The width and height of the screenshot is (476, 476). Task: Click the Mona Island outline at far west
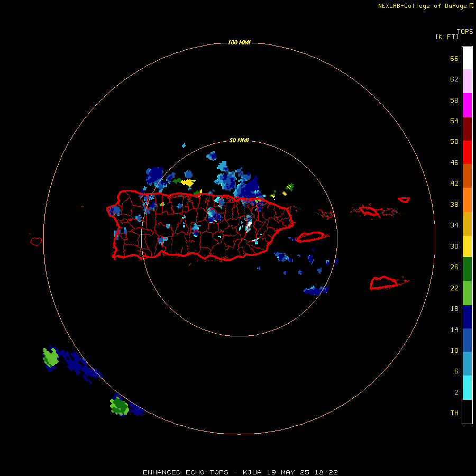(x=36, y=241)
